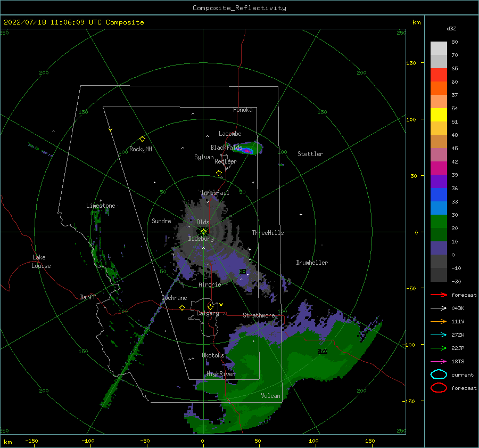Click the Sundre town label

tap(161, 221)
